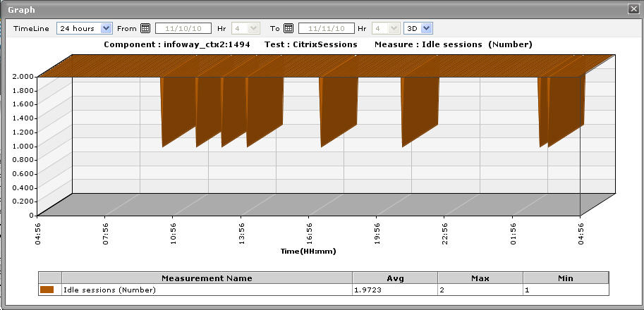Click the Test CitrixSessions label
The height and width of the screenshot is (310, 644).
point(311,44)
